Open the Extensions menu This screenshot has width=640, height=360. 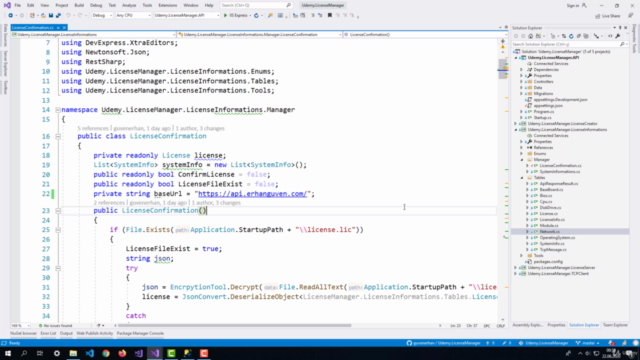tap(167, 5)
